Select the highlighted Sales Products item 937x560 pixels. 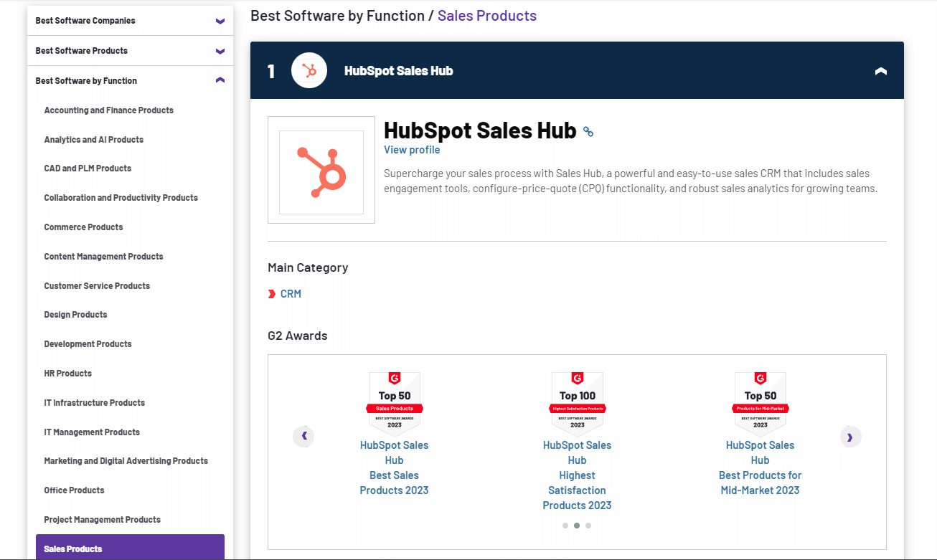point(130,547)
